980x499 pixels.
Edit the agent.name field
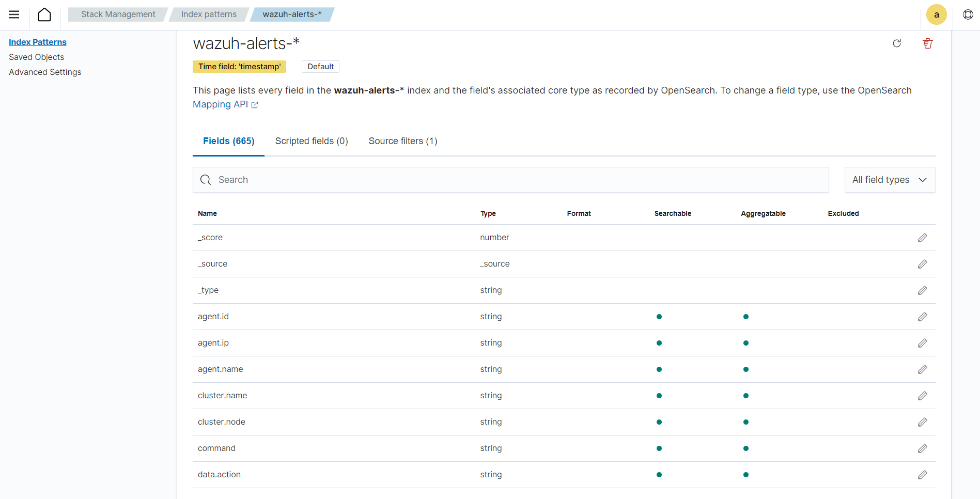922,369
